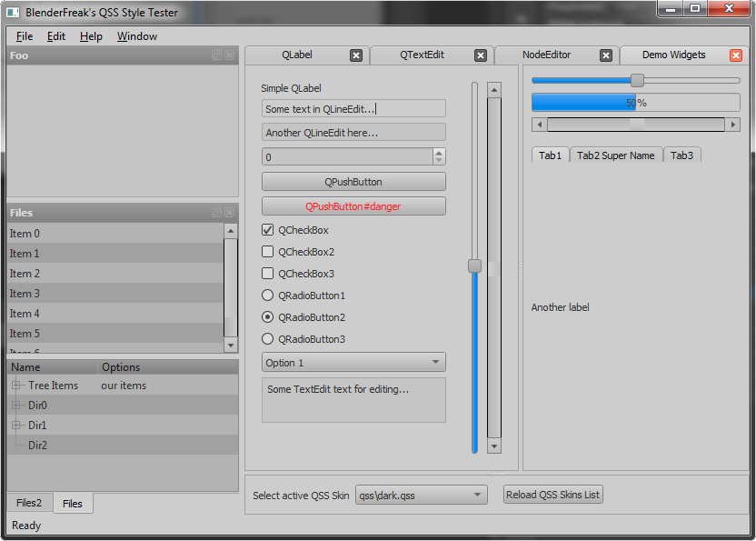Screen dimensions: 756x541
Task: Click the QPushButton button
Action: pyautogui.click(x=353, y=182)
